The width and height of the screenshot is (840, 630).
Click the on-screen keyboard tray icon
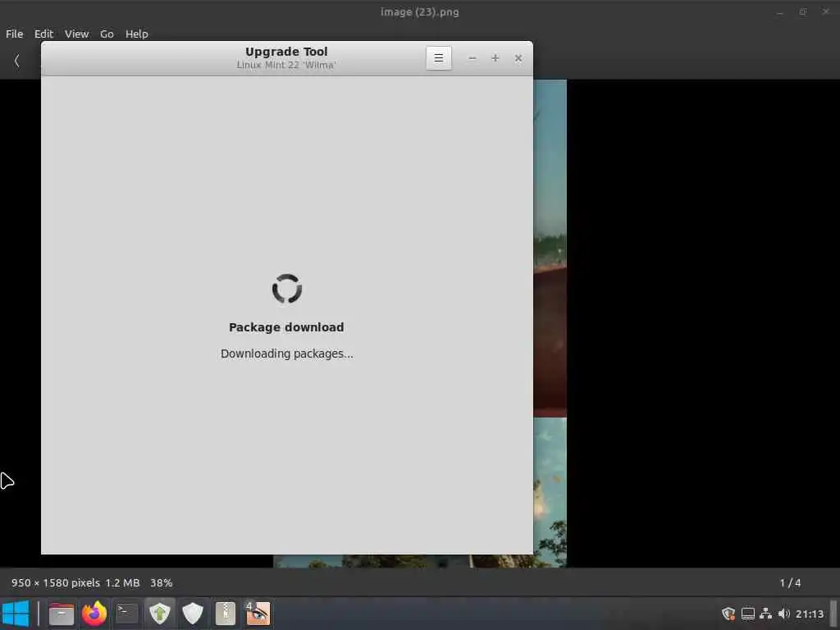pos(748,614)
